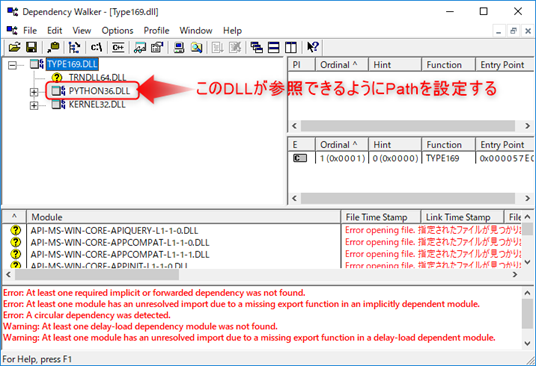Click hint cell 0 (0x0000)
The image size is (536, 366).
click(x=396, y=158)
